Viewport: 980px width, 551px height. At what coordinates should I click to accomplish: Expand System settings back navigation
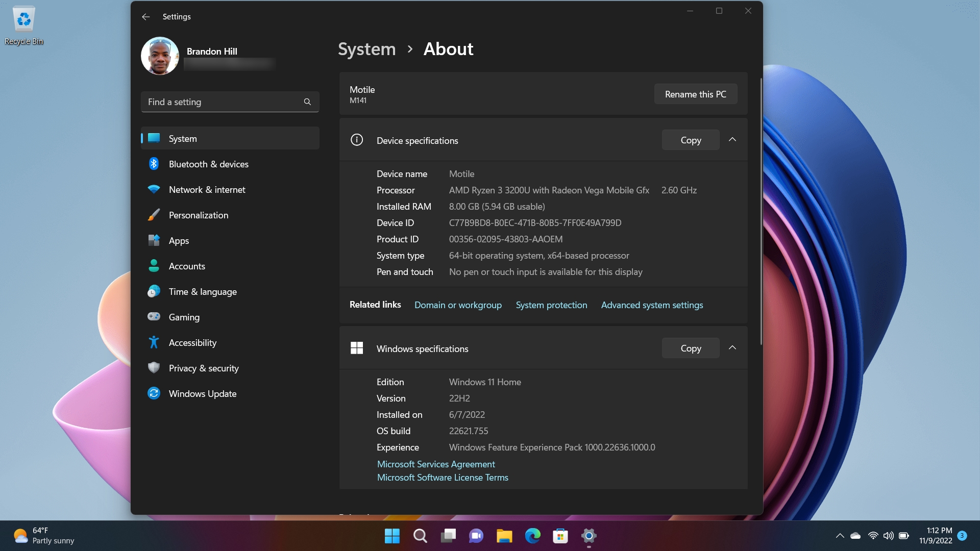pos(145,16)
